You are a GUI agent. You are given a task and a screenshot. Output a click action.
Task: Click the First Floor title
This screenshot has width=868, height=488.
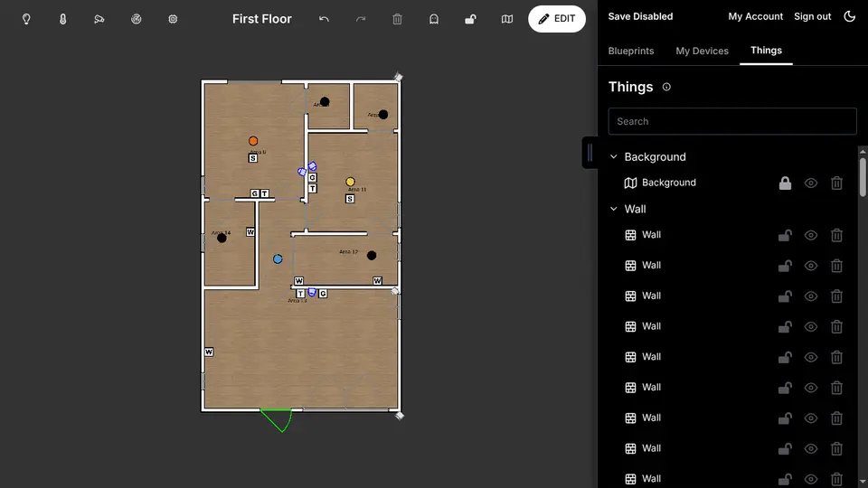pyautogui.click(x=262, y=19)
